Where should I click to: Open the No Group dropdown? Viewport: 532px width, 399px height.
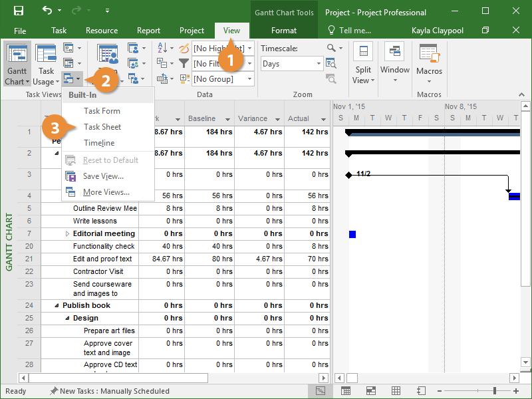coord(249,79)
